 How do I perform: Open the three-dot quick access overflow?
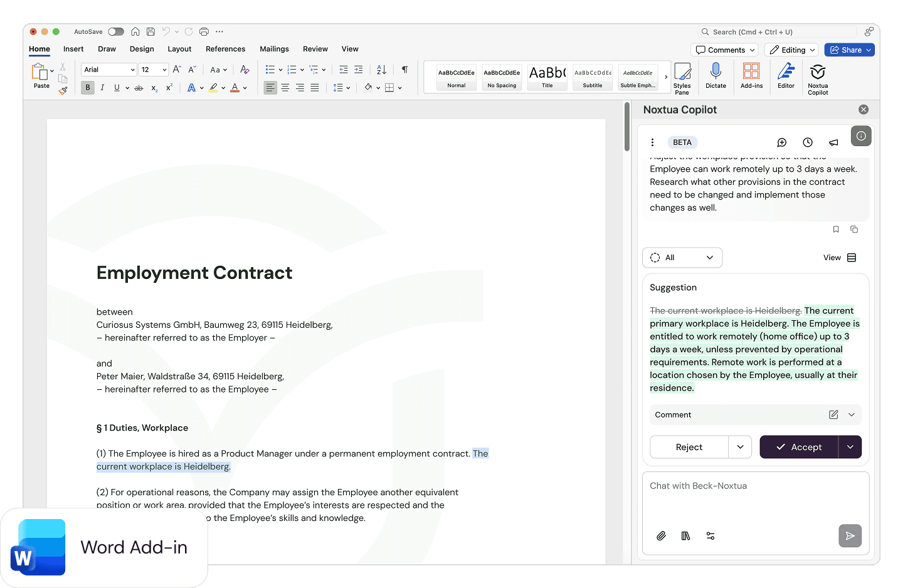[219, 31]
